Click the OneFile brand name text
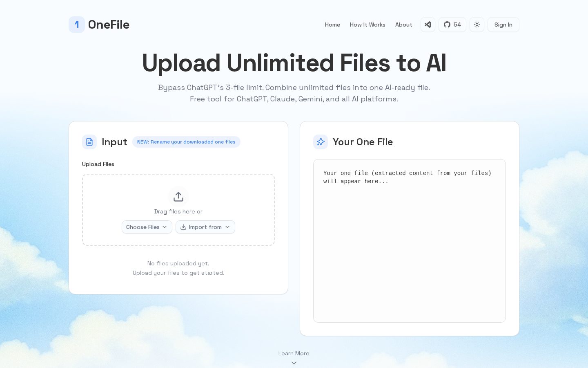 [x=109, y=25]
